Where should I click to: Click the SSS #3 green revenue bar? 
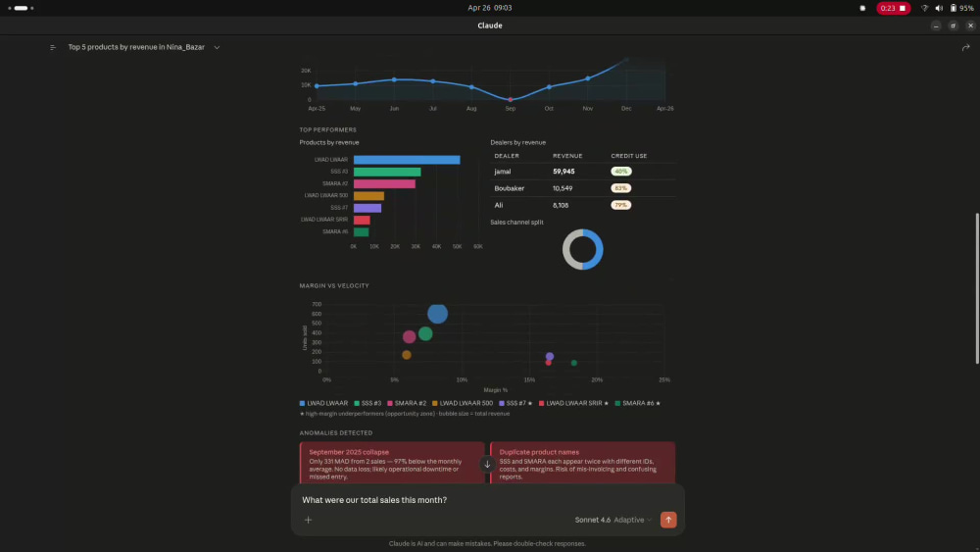pos(387,172)
